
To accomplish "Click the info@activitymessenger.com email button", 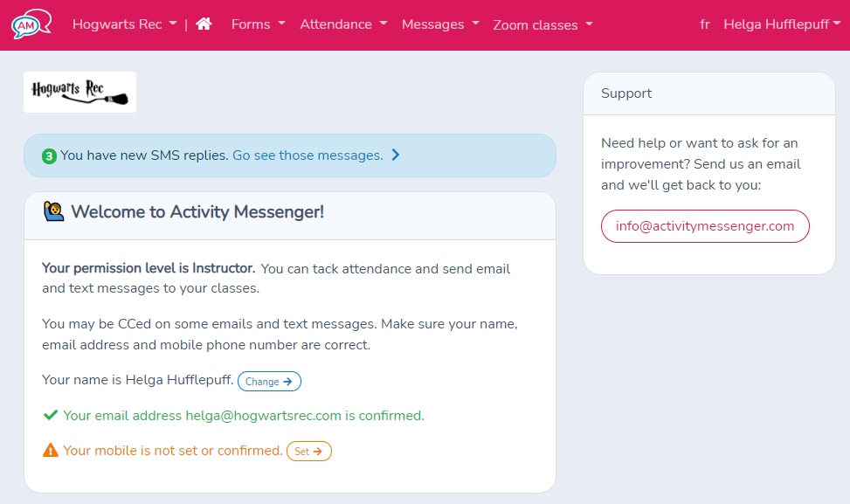I will click(705, 226).
